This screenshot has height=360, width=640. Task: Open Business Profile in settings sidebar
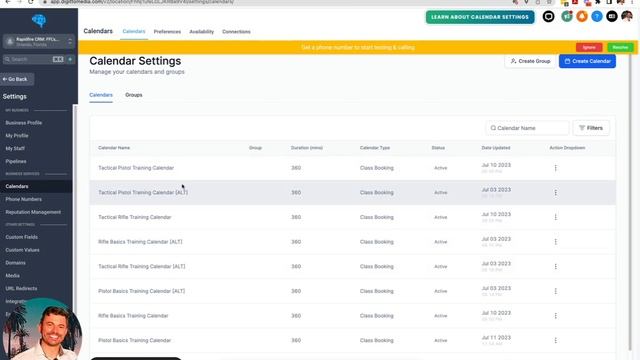pos(24,122)
